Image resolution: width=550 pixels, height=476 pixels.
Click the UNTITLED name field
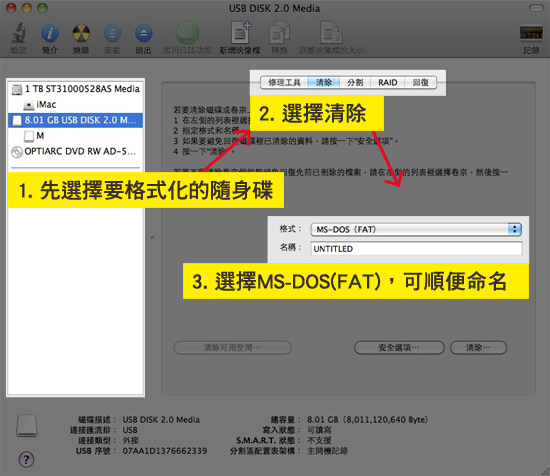(416, 249)
